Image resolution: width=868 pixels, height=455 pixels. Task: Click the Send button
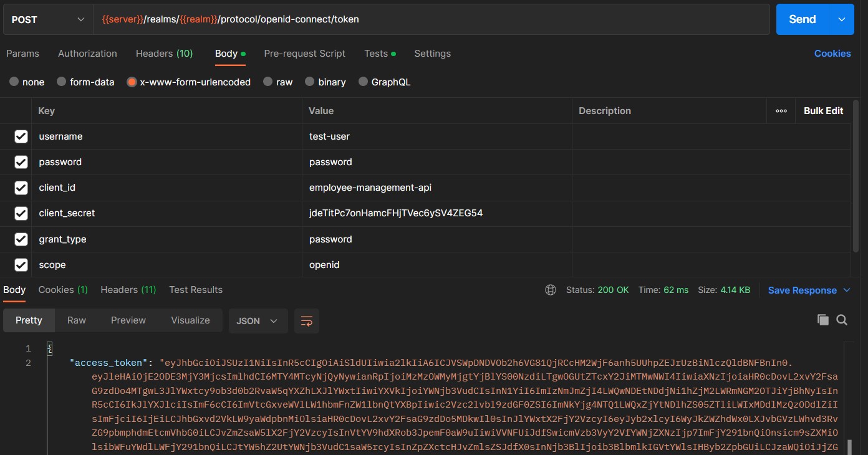coord(802,19)
